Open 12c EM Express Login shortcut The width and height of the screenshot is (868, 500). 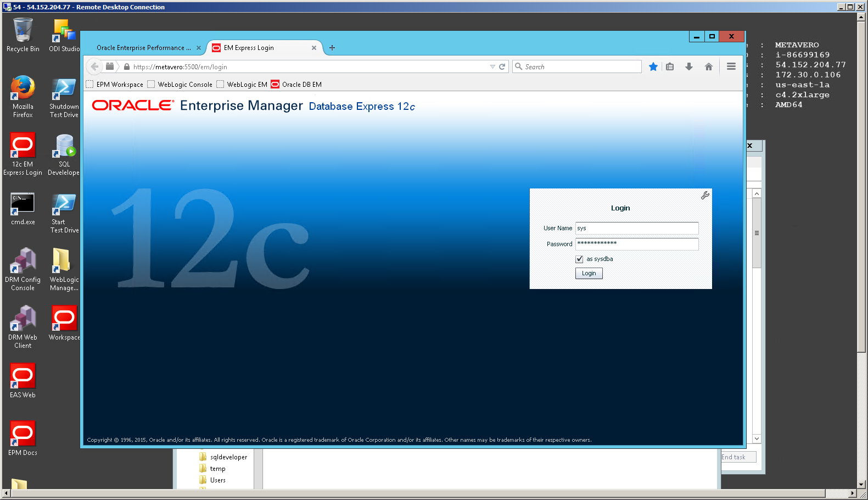tap(23, 154)
